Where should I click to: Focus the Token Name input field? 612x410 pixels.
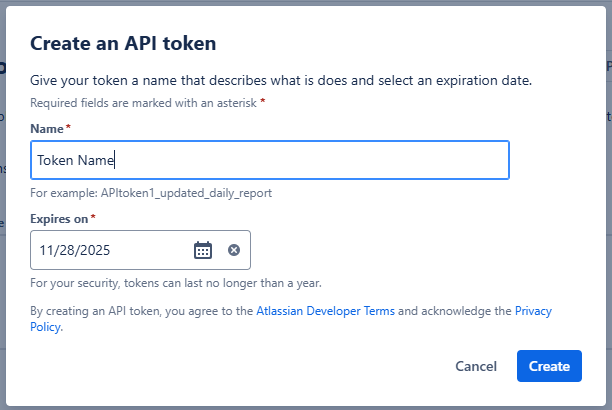click(x=270, y=160)
